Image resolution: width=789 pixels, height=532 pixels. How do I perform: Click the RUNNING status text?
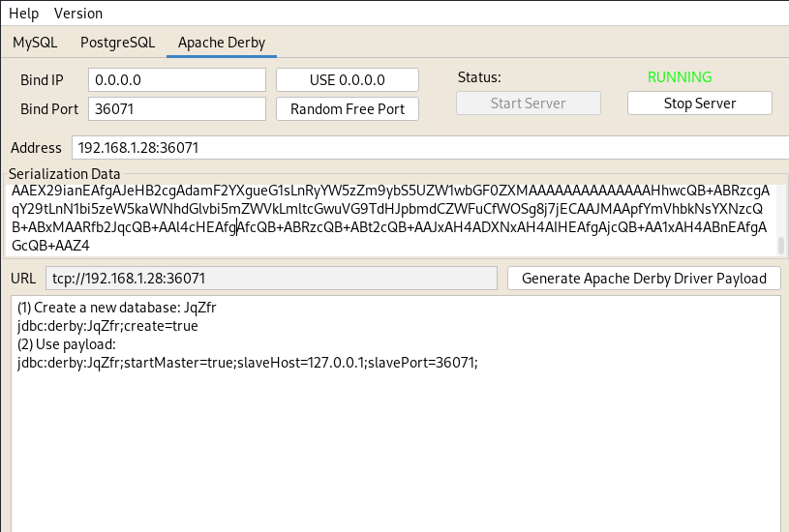tap(680, 77)
